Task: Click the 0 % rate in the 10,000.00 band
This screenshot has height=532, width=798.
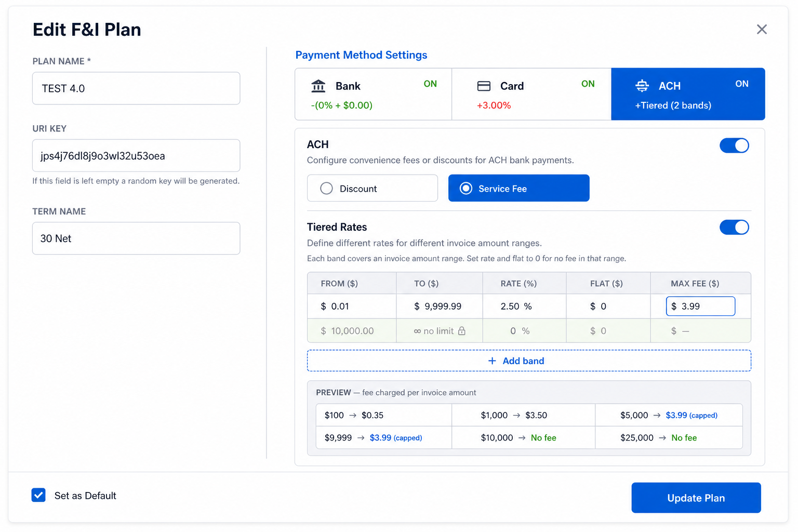Action: tap(520, 331)
